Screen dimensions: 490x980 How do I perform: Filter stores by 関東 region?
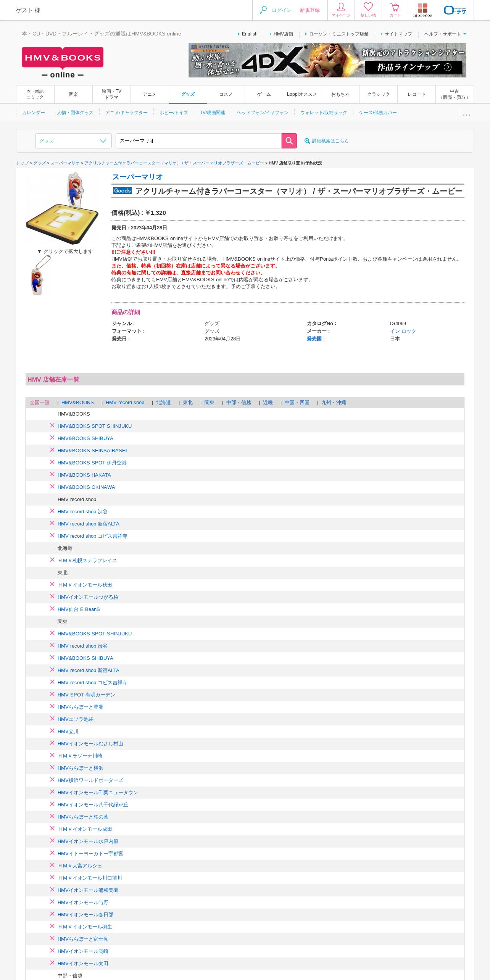[x=209, y=403]
